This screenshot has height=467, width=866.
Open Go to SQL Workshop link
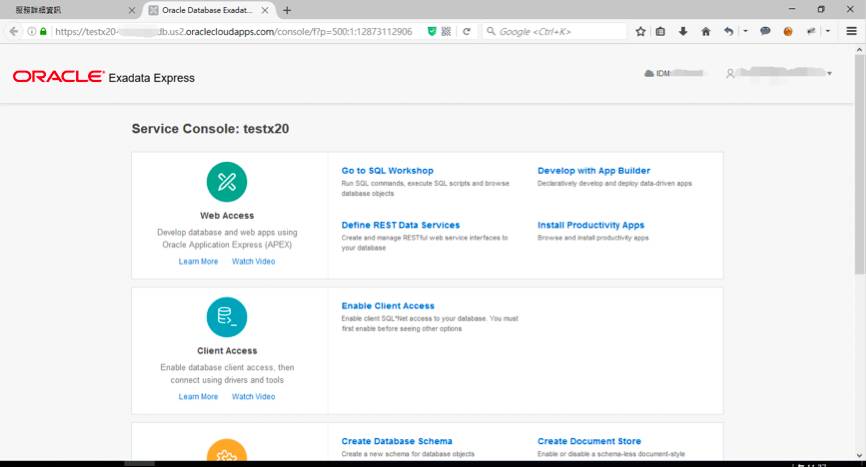(387, 171)
